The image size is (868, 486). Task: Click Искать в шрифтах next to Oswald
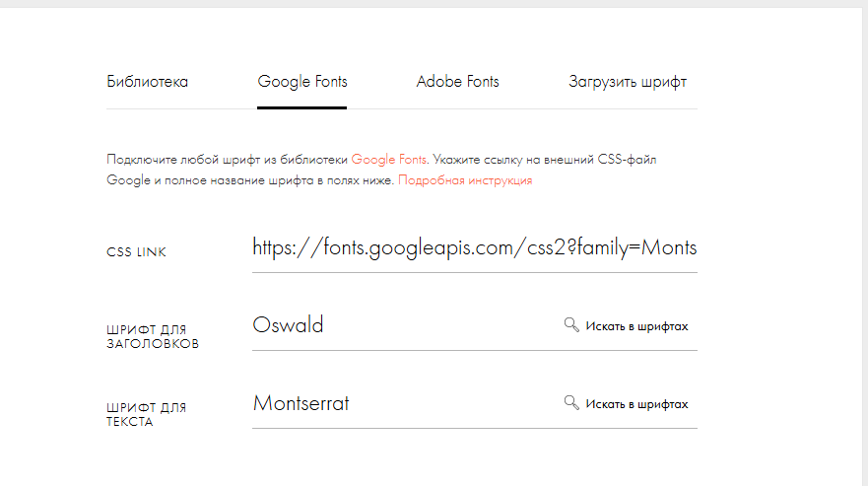click(x=636, y=325)
